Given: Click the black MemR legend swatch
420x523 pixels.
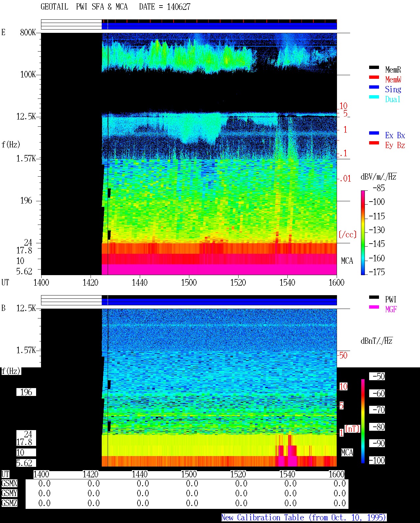Looking at the screenshot, I should [x=374, y=68].
